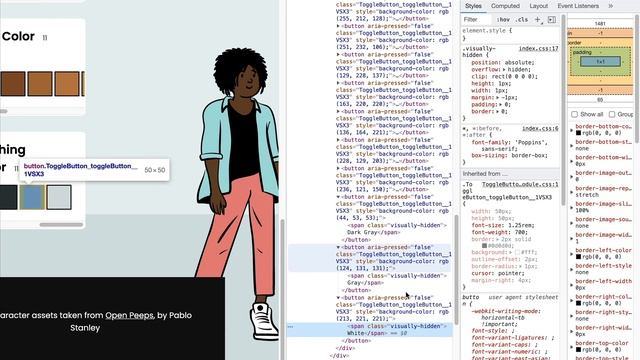640x360 pixels.
Task: Expand computed border-left-color property
Action: 571,253
